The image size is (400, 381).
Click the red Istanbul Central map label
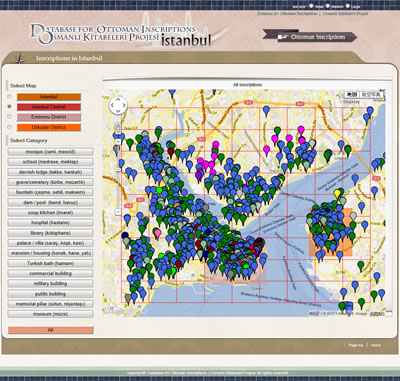tap(49, 107)
